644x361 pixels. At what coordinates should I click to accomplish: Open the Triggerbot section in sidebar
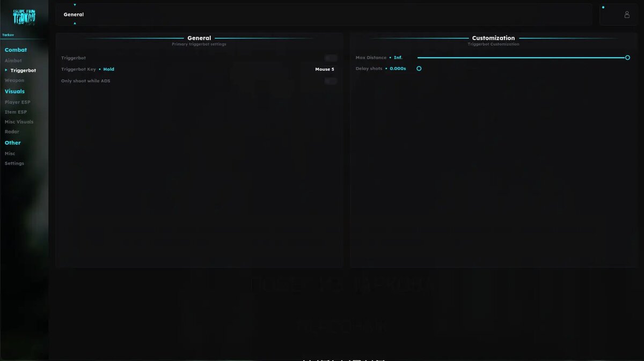point(23,70)
